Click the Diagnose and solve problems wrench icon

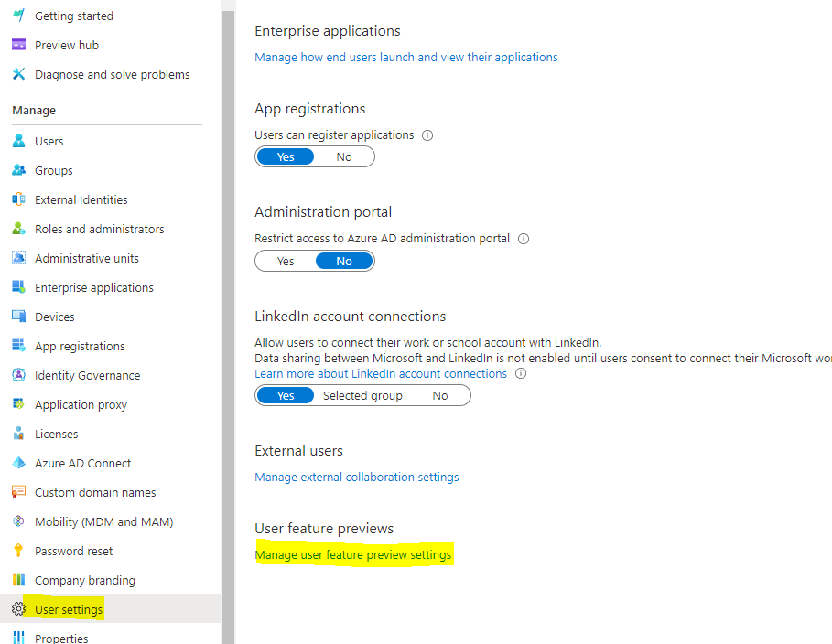point(18,74)
